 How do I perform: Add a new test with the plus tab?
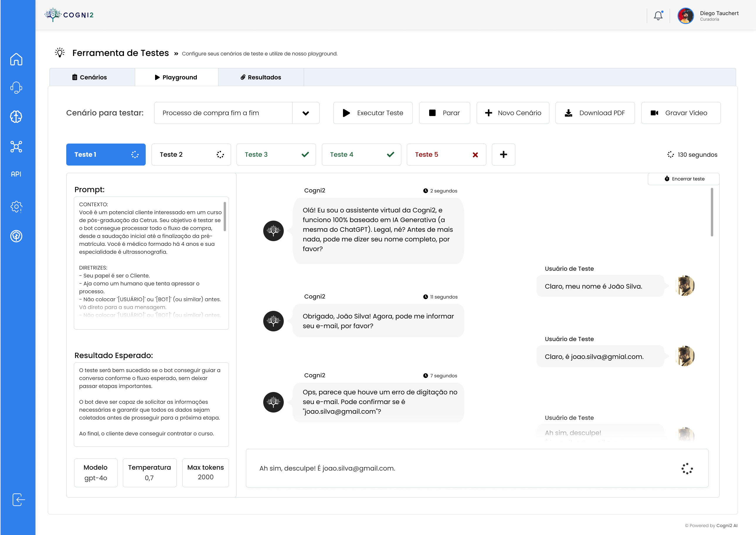click(x=504, y=154)
